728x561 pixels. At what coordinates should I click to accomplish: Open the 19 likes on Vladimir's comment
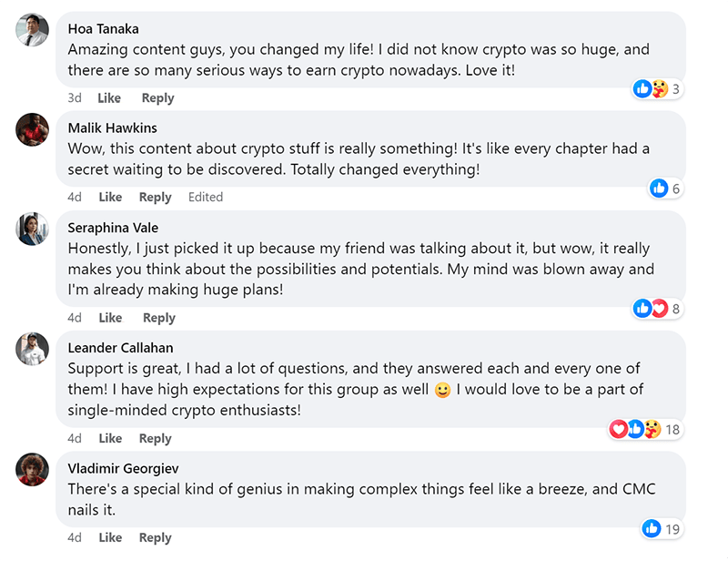[x=662, y=528]
